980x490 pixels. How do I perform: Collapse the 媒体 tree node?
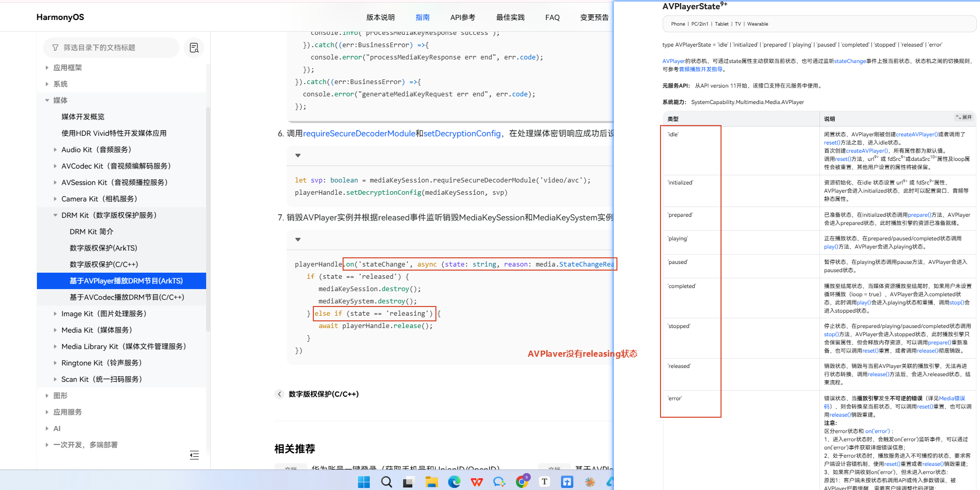47,100
